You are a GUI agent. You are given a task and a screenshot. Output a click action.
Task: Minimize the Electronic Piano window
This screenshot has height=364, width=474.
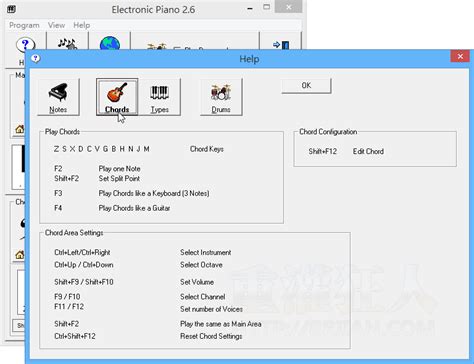point(250,9)
